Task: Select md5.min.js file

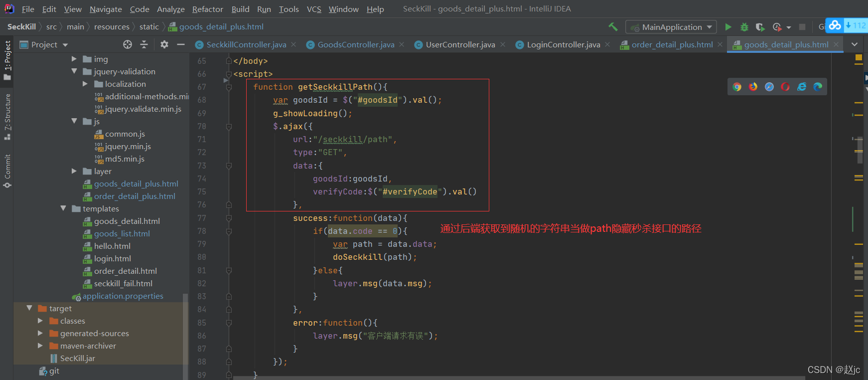Action: [125, 159]
